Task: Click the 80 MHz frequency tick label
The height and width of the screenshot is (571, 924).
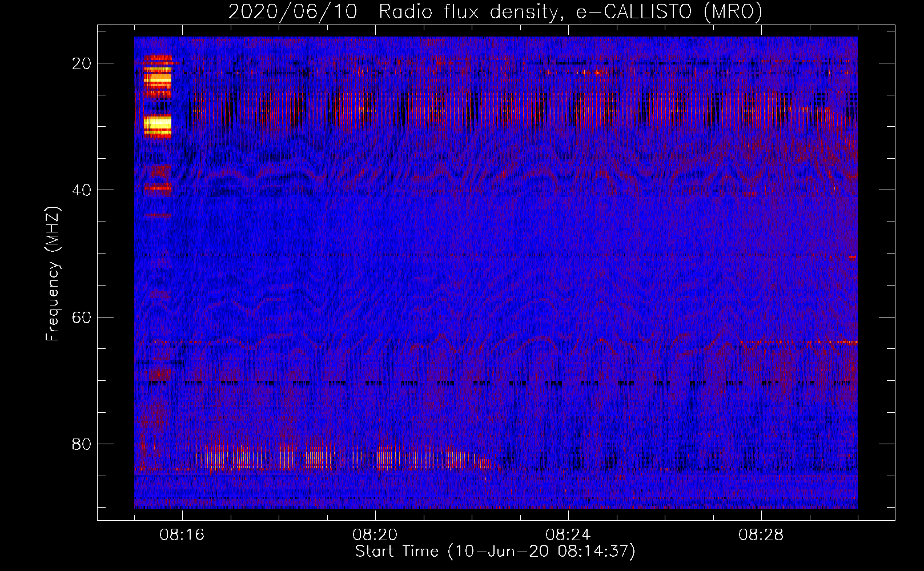Action: (x=82, y=444)
